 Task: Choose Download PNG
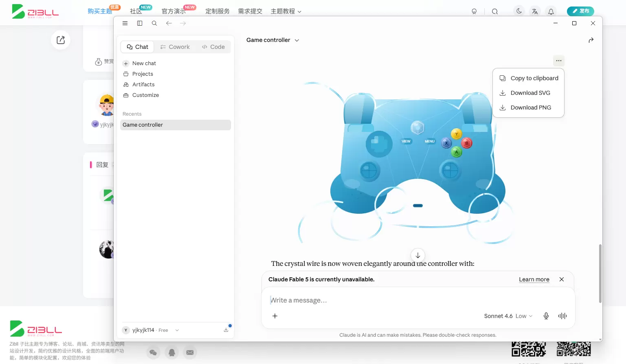529,107
